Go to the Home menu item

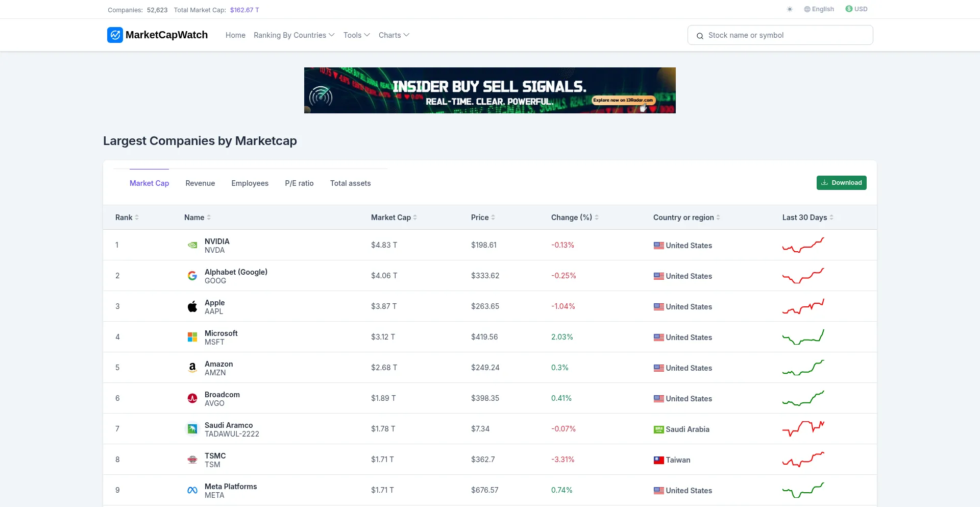[x=235, y=35]
